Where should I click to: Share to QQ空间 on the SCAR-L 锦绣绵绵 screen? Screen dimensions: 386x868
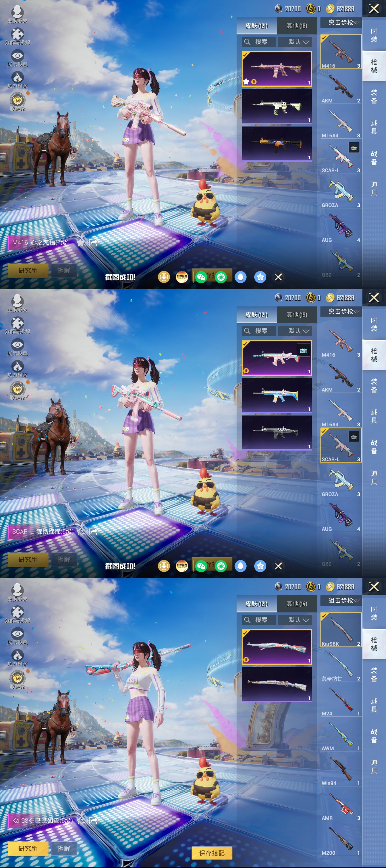click(260, 566)
